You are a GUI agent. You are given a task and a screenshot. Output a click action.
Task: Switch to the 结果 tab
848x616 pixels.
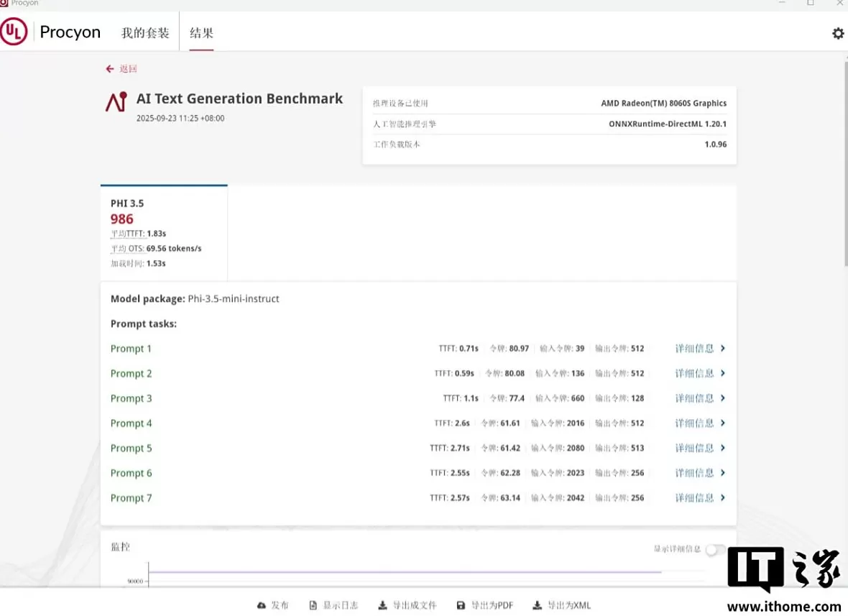pyautogui.click(x=201, y=33)
